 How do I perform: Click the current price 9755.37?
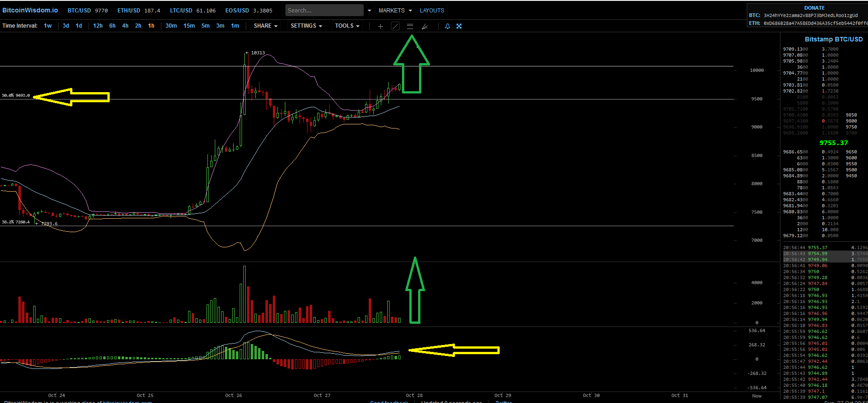tap(833, 143)
